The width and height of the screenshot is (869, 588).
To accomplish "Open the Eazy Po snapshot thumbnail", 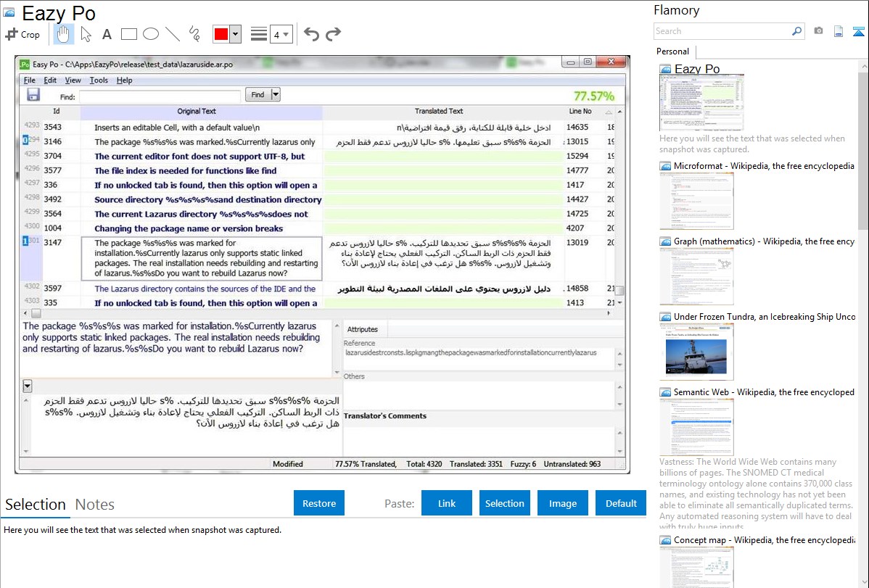I will click(x=701, y=103).
